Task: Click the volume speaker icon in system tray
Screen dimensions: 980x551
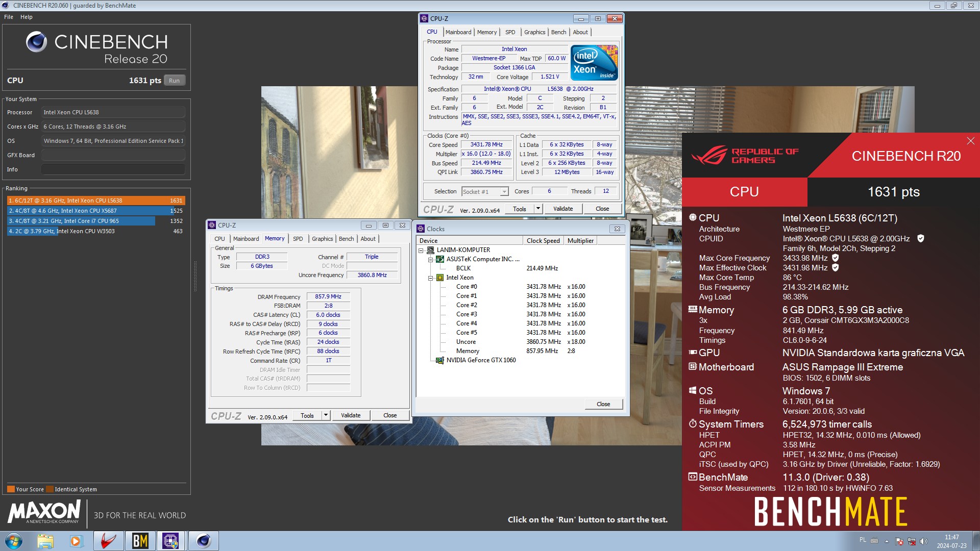Action: click(923, 541)
